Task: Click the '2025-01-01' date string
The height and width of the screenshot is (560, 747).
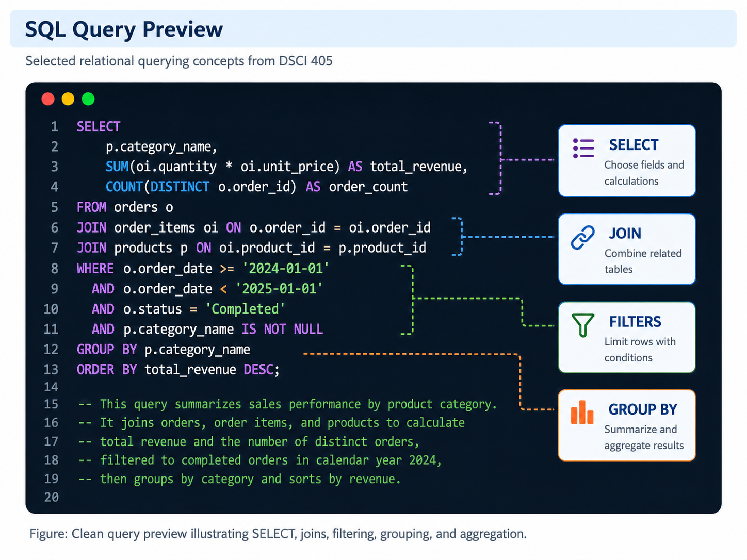Action: tap(279, 289)
